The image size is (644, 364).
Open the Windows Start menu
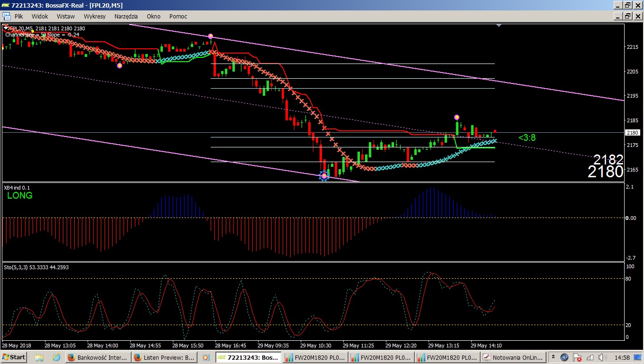tap(14, 357)
